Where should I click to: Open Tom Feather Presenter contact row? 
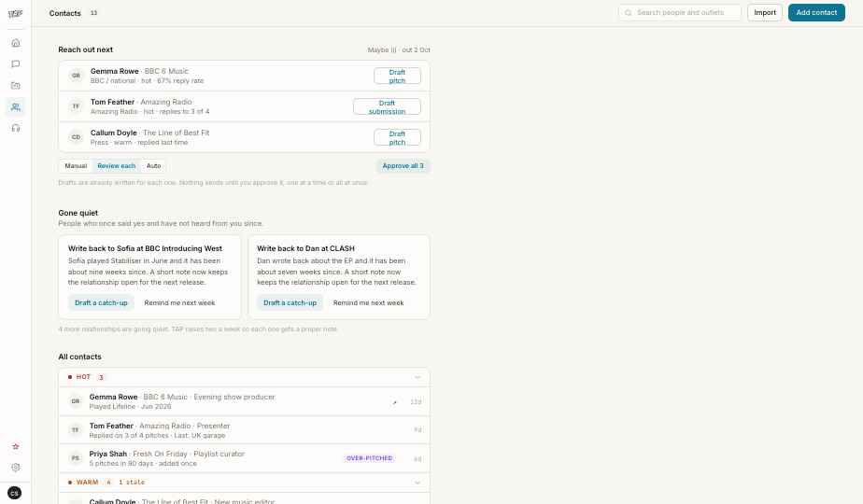244,429
